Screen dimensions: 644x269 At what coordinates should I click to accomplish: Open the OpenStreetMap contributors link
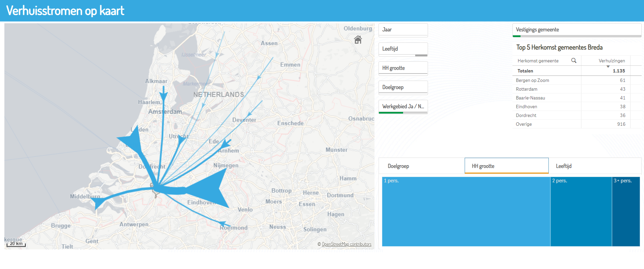click(346, 244)
